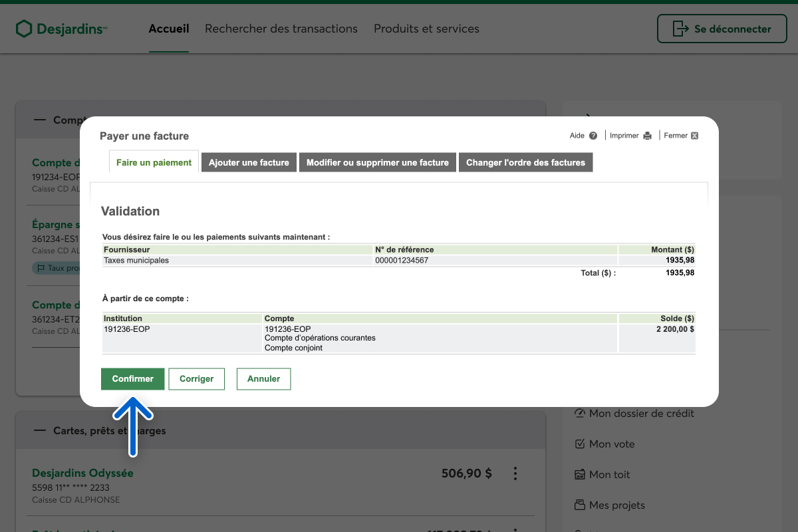Viewport: 798px width, 532px height.
Task: Click the Mon dossier de crédit gauge icon
Action: pyautogui.click(x=579, y=413)
